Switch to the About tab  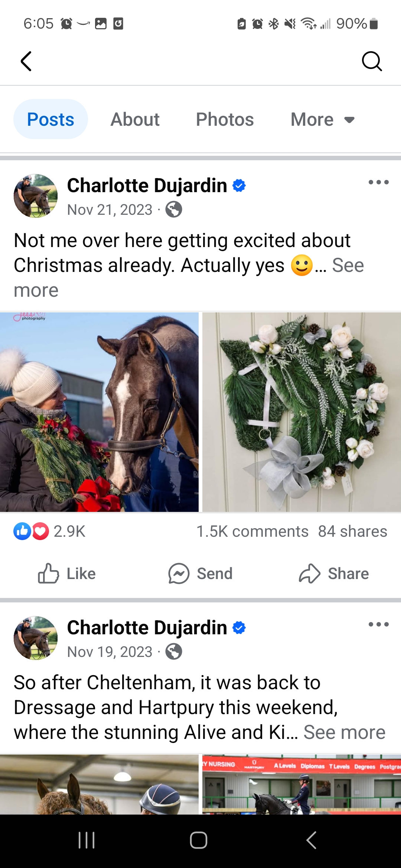(x=135, y=119)
